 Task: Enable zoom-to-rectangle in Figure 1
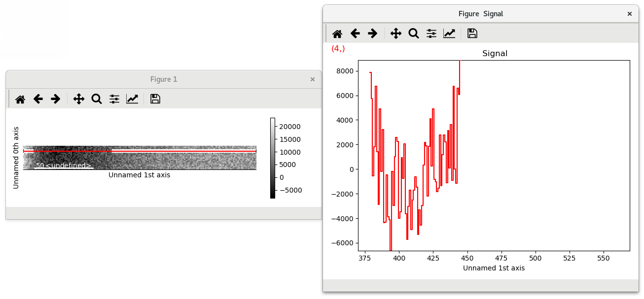(96, 99)
